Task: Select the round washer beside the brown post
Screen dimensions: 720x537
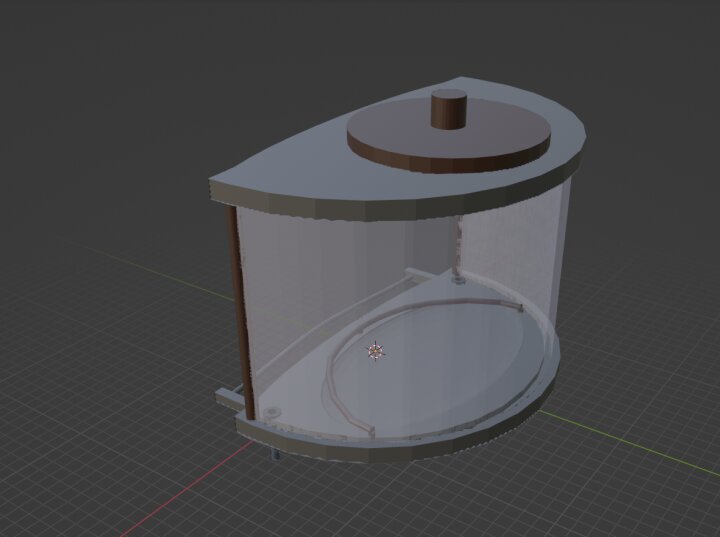Action: (271, 411)
